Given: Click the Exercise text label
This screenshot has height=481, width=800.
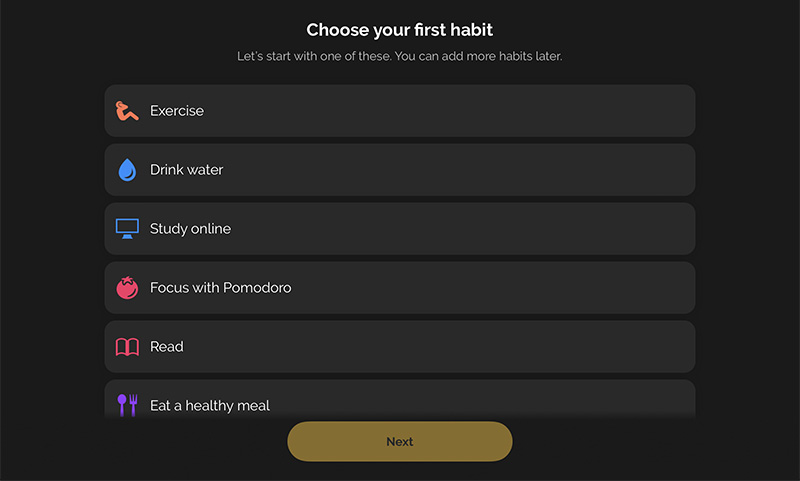Looking at the screenshot, I should [177, 111].
